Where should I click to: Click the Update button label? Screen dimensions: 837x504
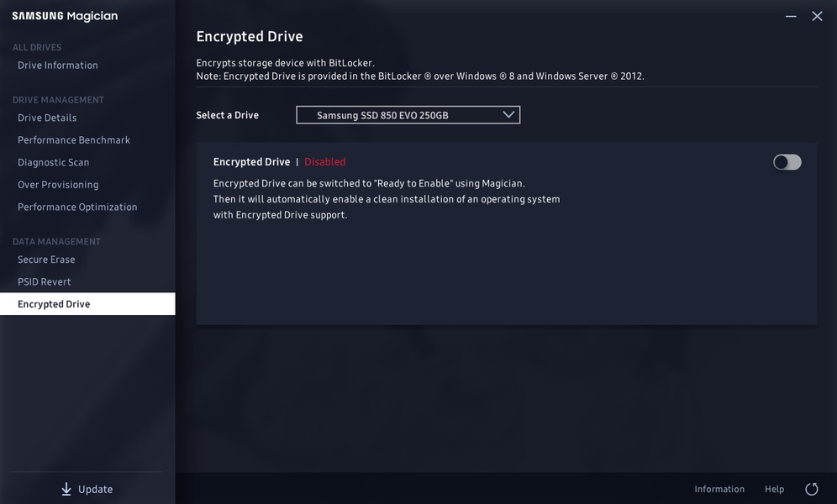96,490
